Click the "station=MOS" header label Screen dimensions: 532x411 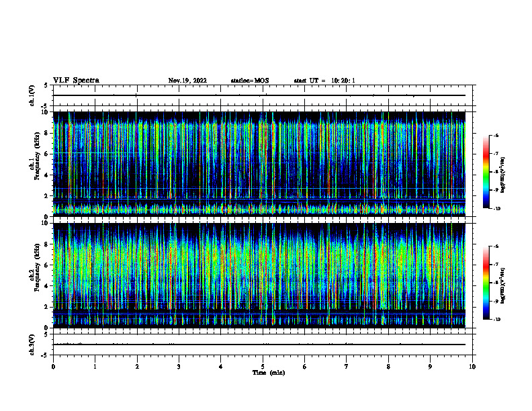coord(250,81)
